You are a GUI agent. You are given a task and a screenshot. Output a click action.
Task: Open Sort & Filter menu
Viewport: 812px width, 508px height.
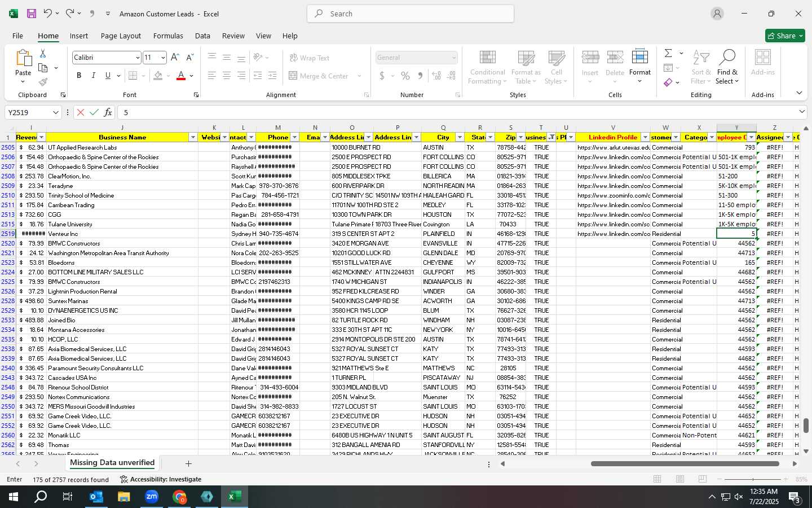pyautogui.click(x=701, y=68)
